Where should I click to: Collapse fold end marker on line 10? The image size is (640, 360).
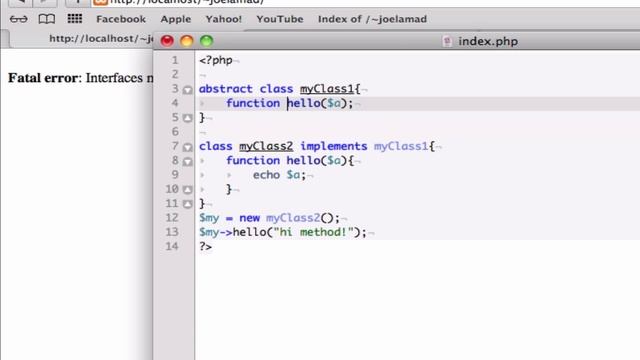(x=187, y=190)
